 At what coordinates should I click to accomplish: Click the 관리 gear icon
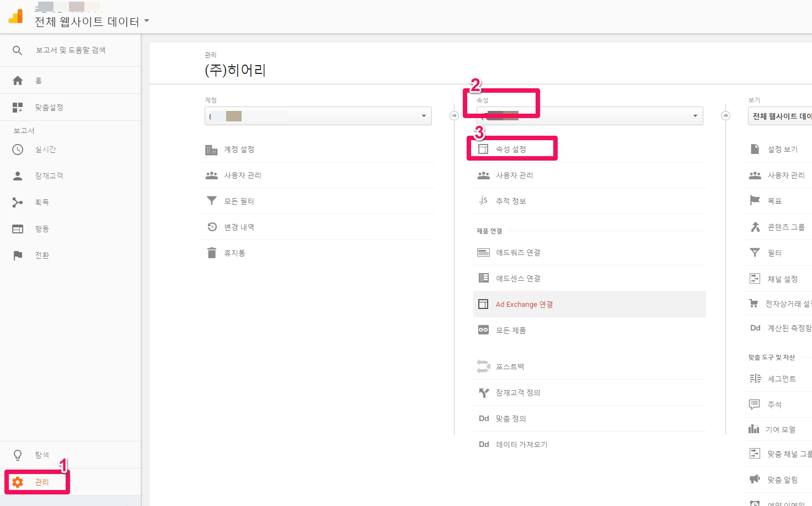(x=18, y=482)
